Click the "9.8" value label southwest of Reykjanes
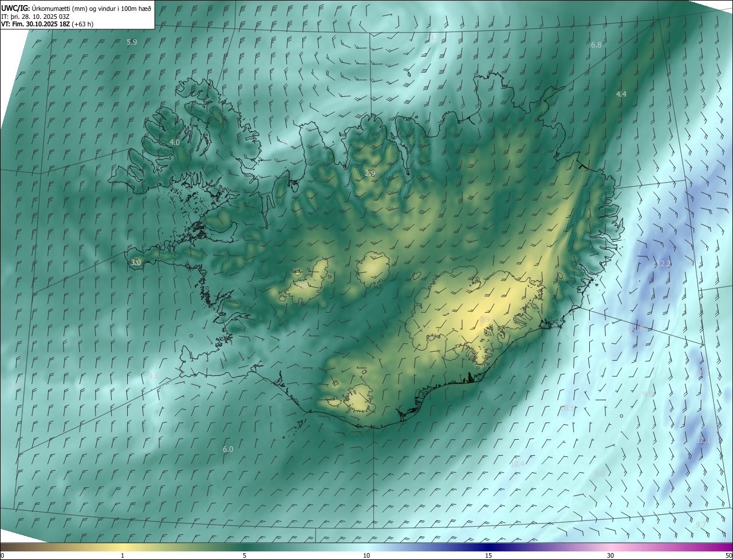This screenshot has height=560, width=733. pyautogui.click(x=153, y=376)
